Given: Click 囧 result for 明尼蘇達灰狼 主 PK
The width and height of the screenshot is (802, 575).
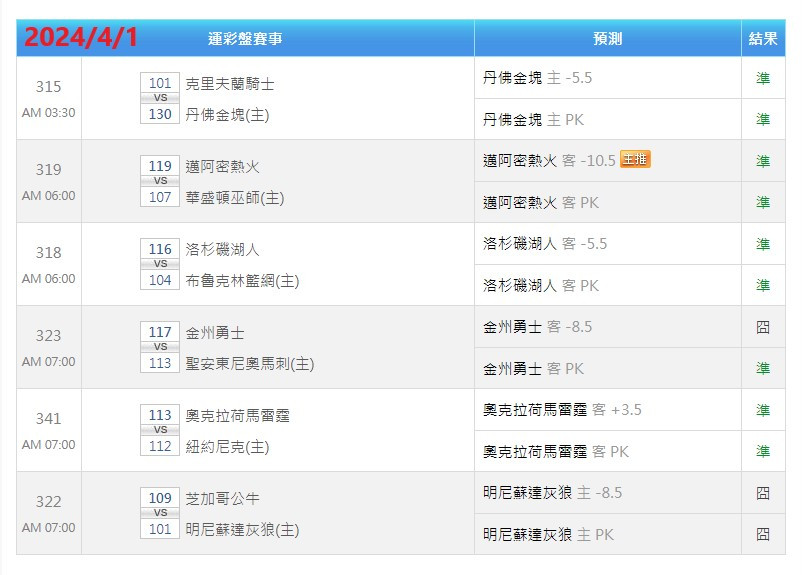Looking at the screenshot, I should pyautogui.click(x=763, y=535).
